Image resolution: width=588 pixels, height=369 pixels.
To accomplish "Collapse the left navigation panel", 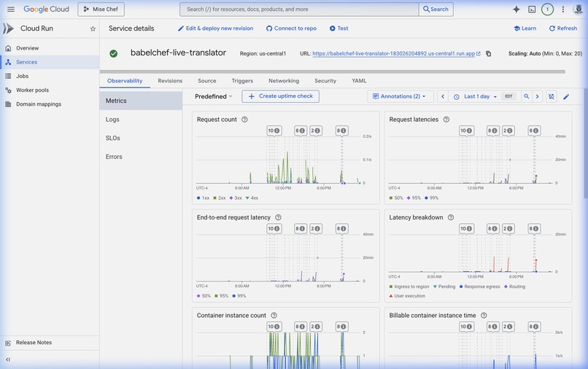I will pos(8,360).
